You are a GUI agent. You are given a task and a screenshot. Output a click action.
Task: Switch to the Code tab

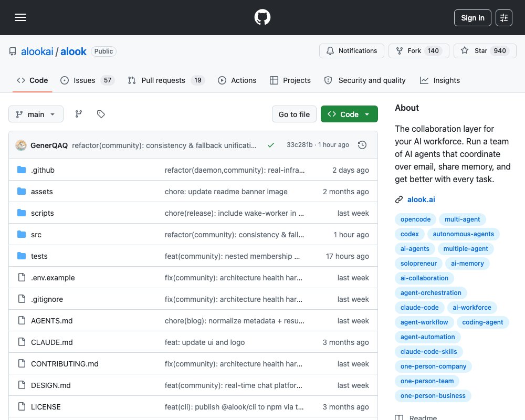coord(32,80)
